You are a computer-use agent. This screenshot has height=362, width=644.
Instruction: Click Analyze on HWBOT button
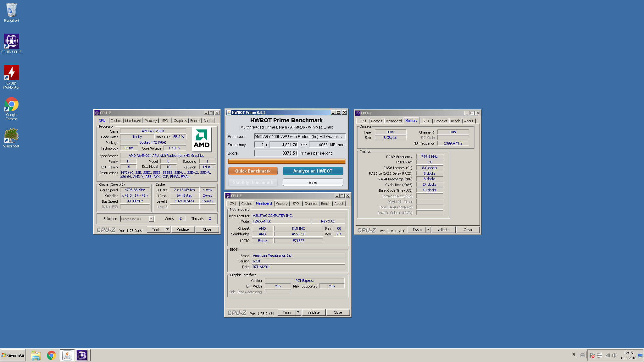coord(313,171)
